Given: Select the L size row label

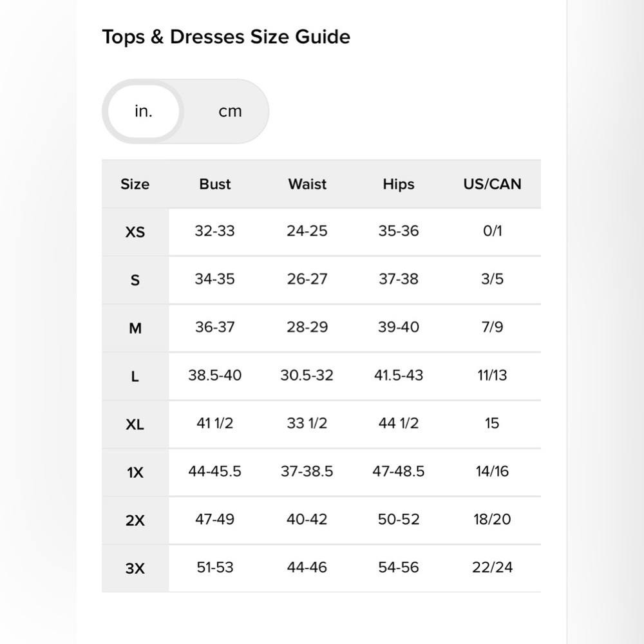Looking at the screenshot, I should click(x=135, y=376).
